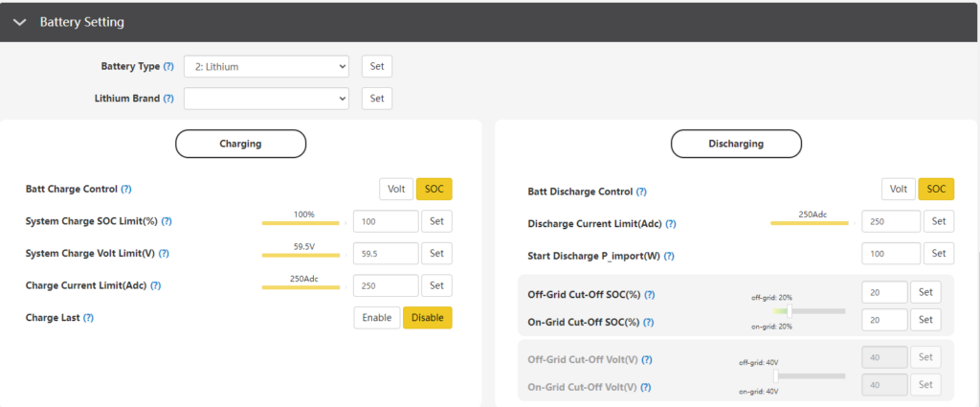Screen dimensions: 980x407
Task: Click help icon beside Lithium Brand
Action: pos(168,99)
